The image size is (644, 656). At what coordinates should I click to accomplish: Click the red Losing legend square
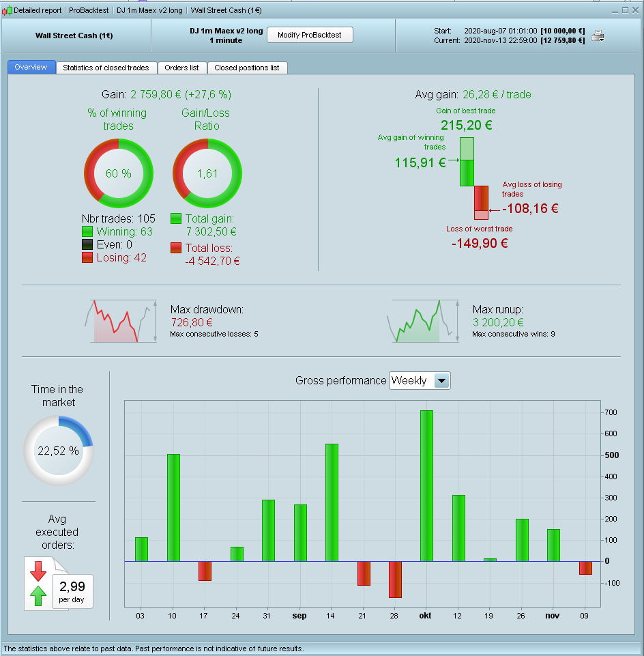click(87, 258)
